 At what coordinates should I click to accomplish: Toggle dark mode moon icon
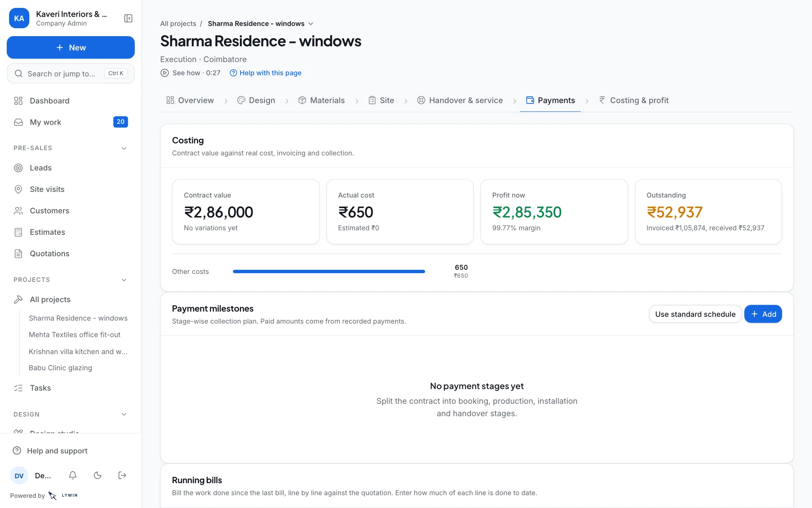(98, 475)
